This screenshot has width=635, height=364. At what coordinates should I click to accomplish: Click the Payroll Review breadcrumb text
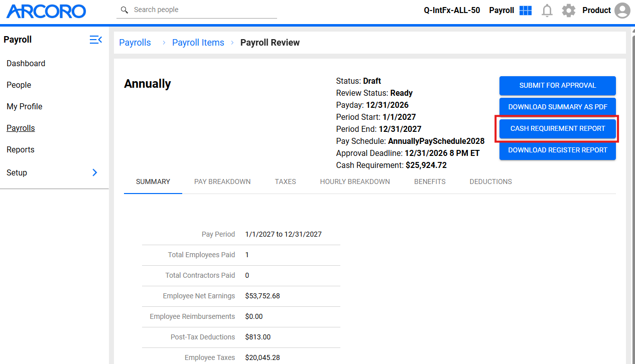pyautogui.click(x=270, y=43)
